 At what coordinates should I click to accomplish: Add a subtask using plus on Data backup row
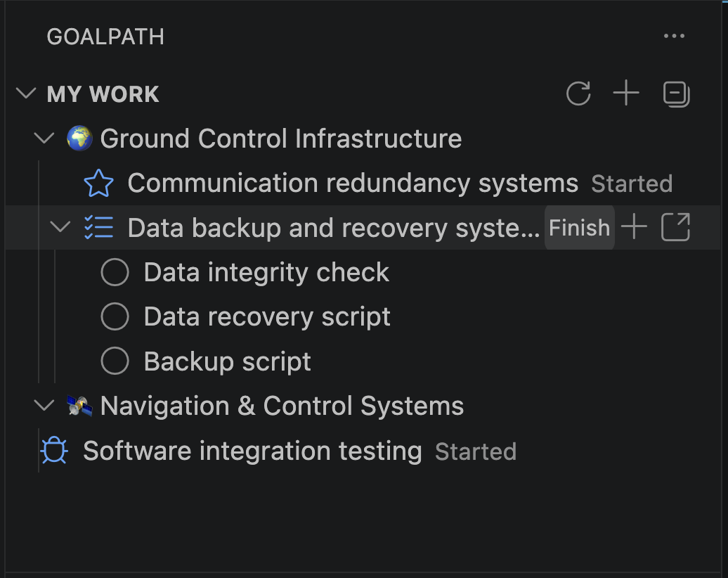tap(633, 227)
